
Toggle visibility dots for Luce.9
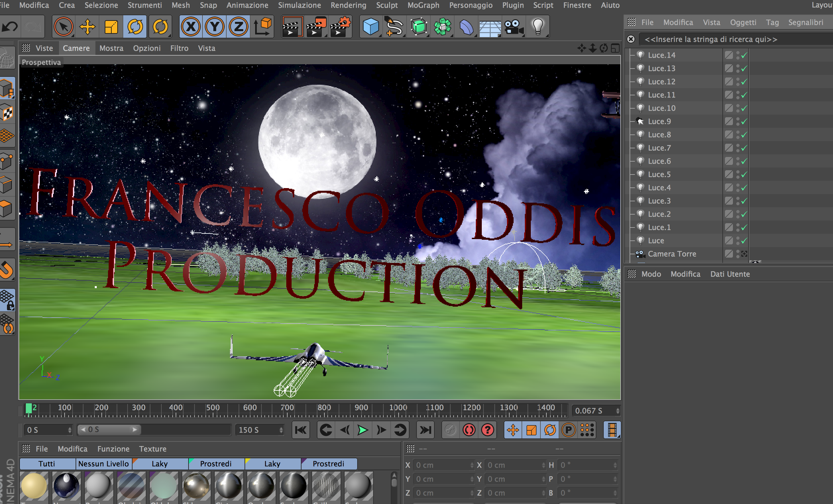pos(737,121)
